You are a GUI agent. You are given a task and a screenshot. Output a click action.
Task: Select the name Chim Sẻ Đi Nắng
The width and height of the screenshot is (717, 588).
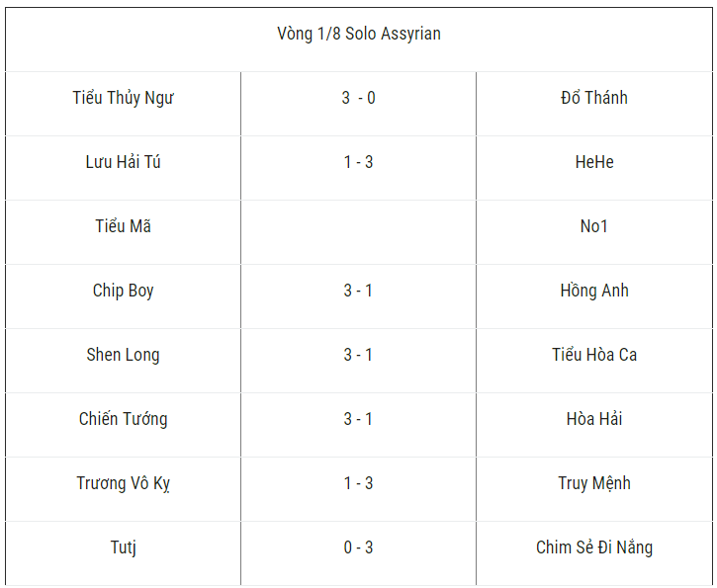[x=594, y=547]
